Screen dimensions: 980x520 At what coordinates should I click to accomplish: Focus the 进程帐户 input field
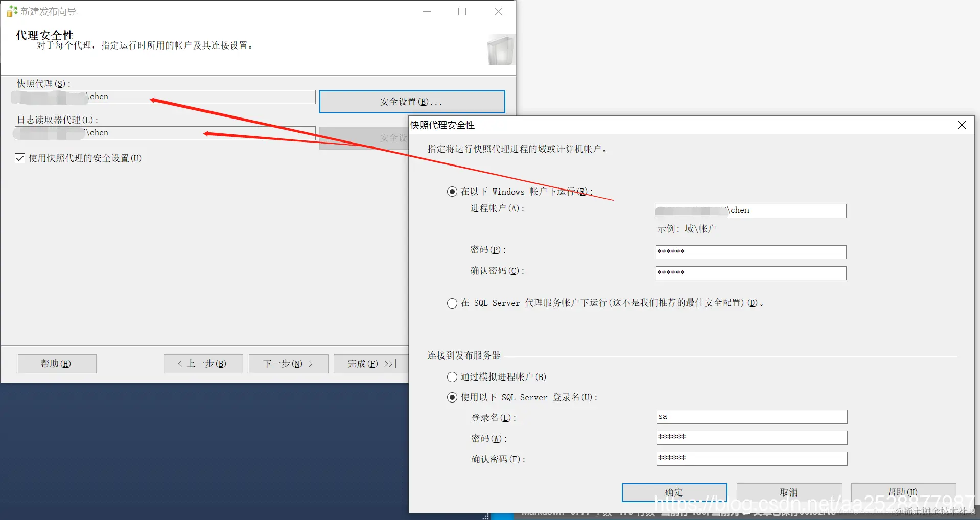(751, 211)
